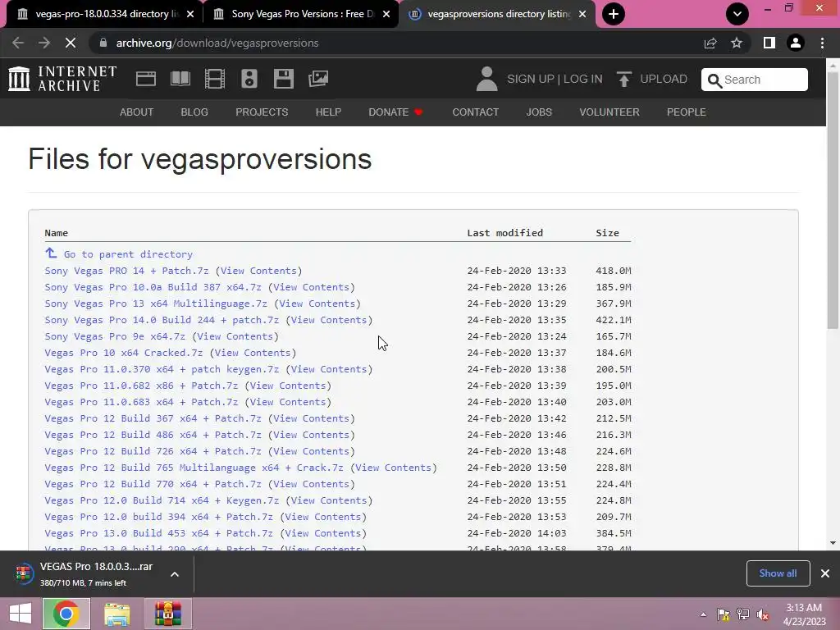Switch to Sony Vegas Pro Versions tab
Image resolution: width=840 pixels, height=630 pixels.
301,14
